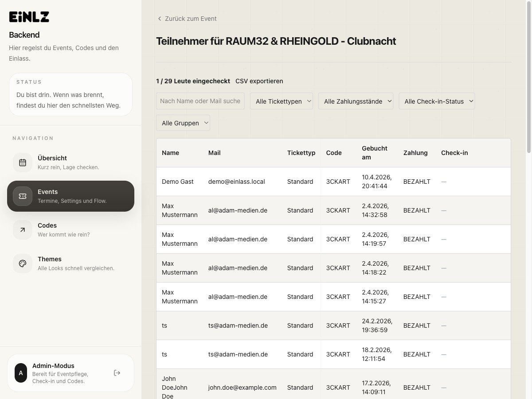The width and height of the screenshot is (532, 399).
Task: Click the Zurück zum Event link
Action: pyautogui.click(x=191, y=19)
